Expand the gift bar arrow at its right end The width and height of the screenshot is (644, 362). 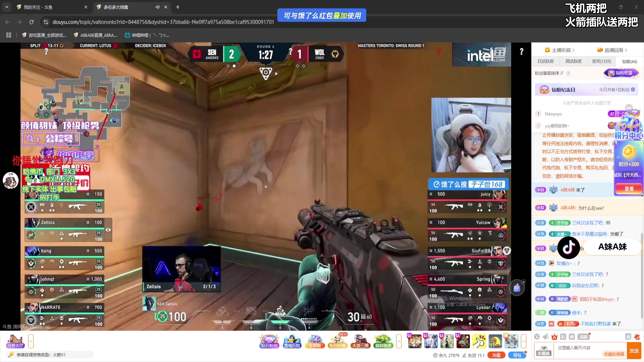tap(523, 341)
